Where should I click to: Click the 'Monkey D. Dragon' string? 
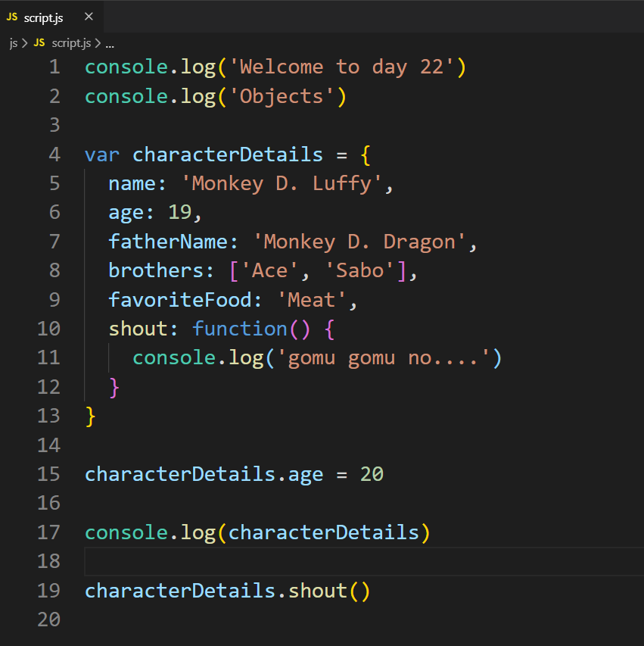click(359, 242)
